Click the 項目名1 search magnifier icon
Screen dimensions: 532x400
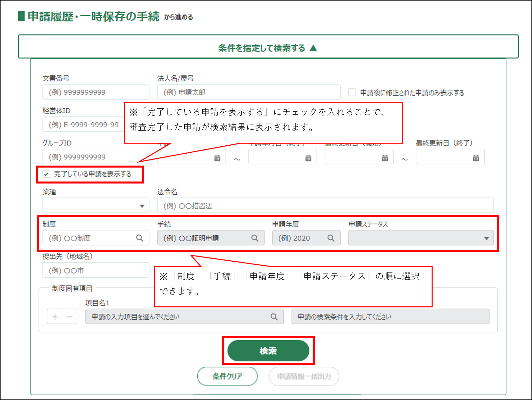click(x=274, y=317)
